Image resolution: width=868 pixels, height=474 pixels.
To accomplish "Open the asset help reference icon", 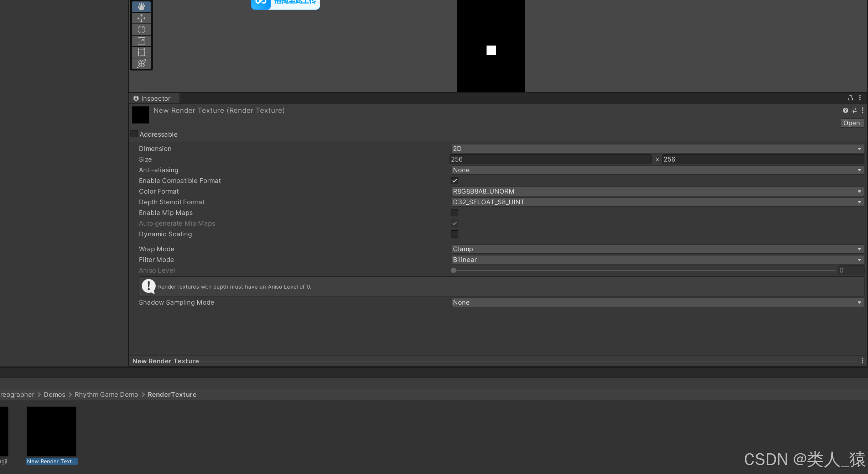I will coord(845,110).
